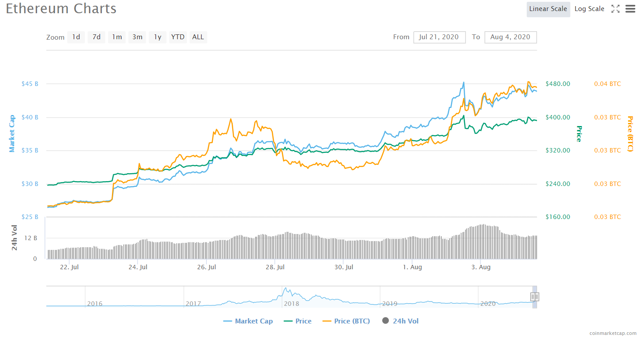Click the 2020 label in navigator

pos(488,304)
